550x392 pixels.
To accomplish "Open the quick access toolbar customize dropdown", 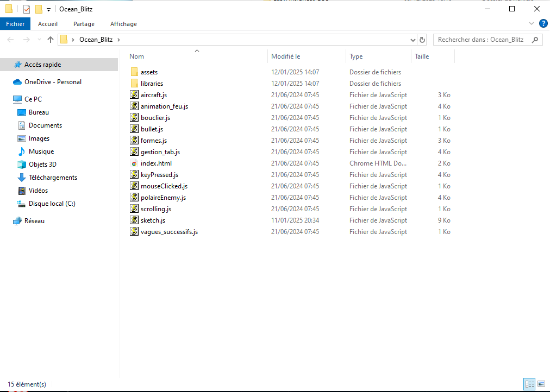I will (48, 9).
